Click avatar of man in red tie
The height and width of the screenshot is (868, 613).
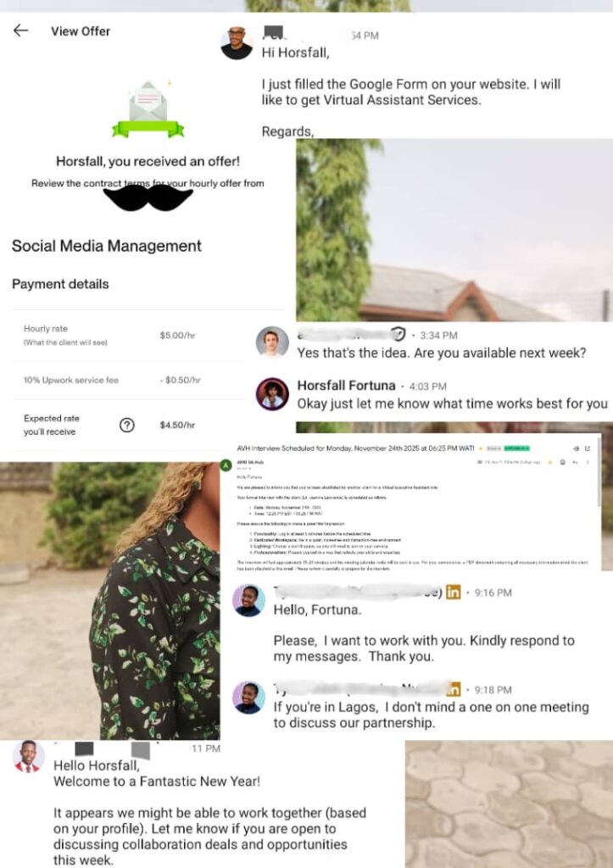pyautogui.click(x=28, y=756)
